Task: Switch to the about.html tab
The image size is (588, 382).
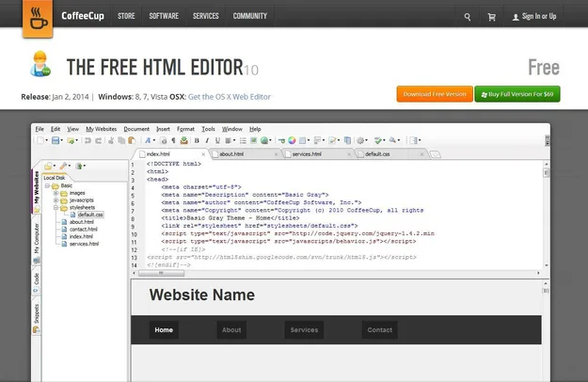Action: coord(244,154)
